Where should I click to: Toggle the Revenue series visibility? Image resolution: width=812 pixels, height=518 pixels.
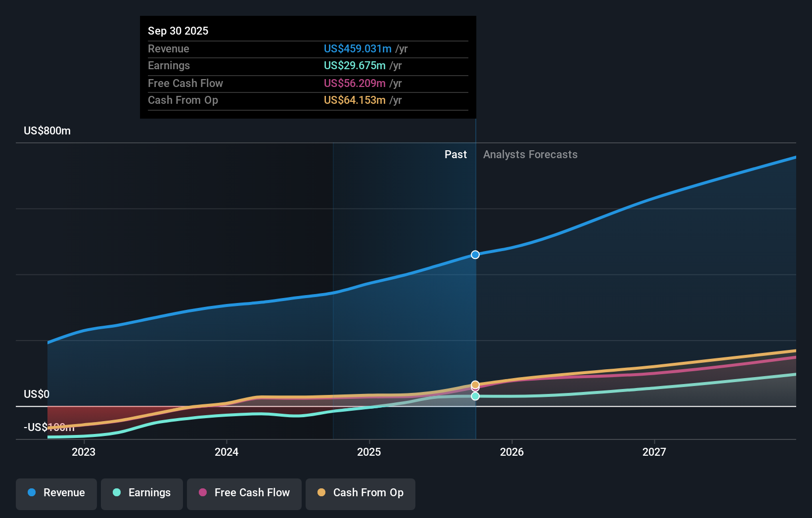56,493
